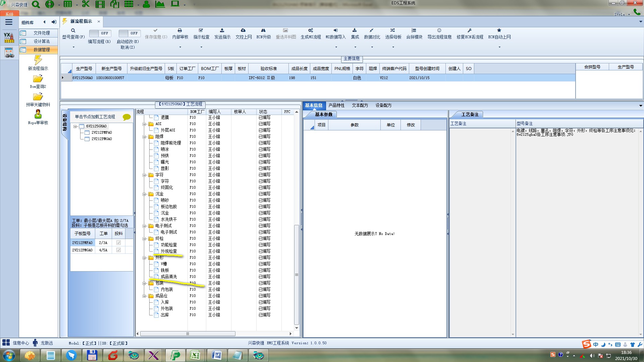Check 投料 box for 2V212PMFA0
The width and height of the screenshot is (644, 362).
coord(118,243)
